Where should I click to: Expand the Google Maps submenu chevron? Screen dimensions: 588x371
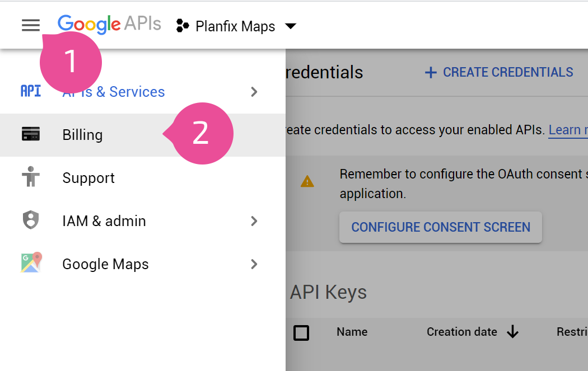(x=254, y=264)
